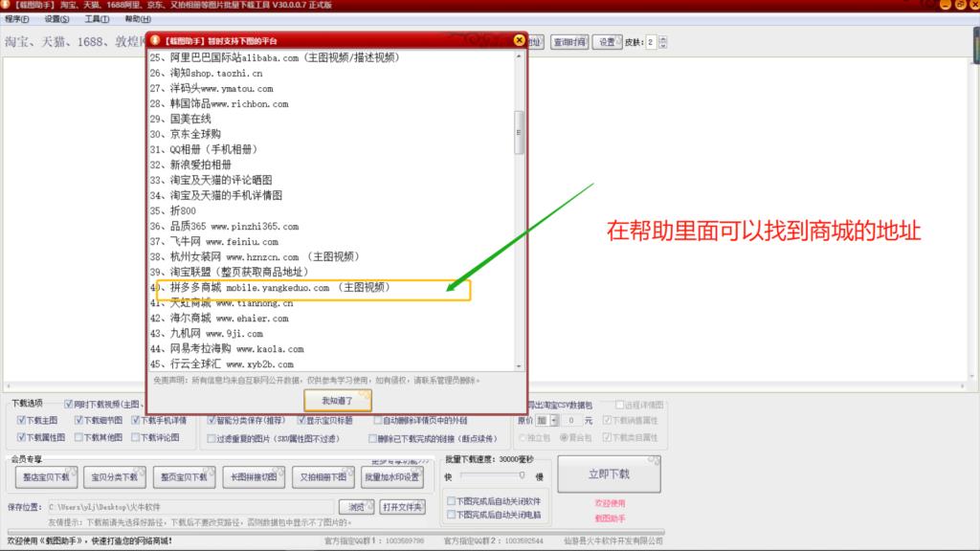Click the 我知道了 confirmation button
The height and width of the screenshot is (551, 980).
pyautogui.click(x=338, y=401)
